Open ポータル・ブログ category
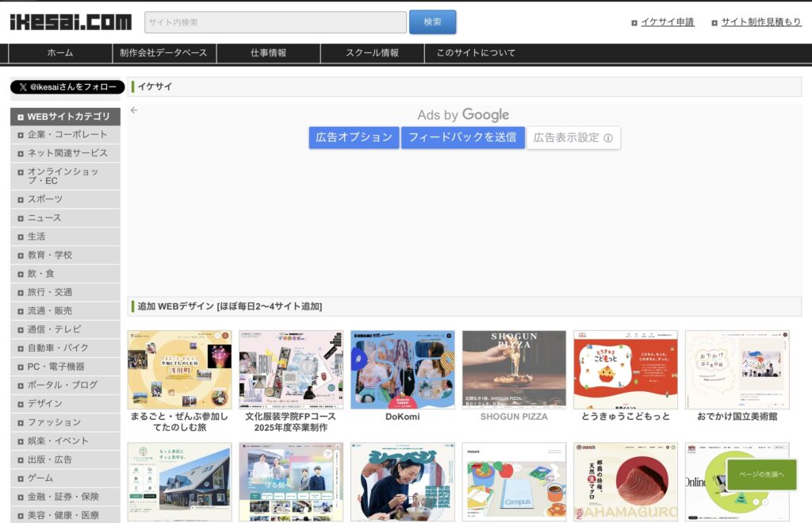Image resolution: width=812 pixels, height=523 pixels. [x=65, y=385]
